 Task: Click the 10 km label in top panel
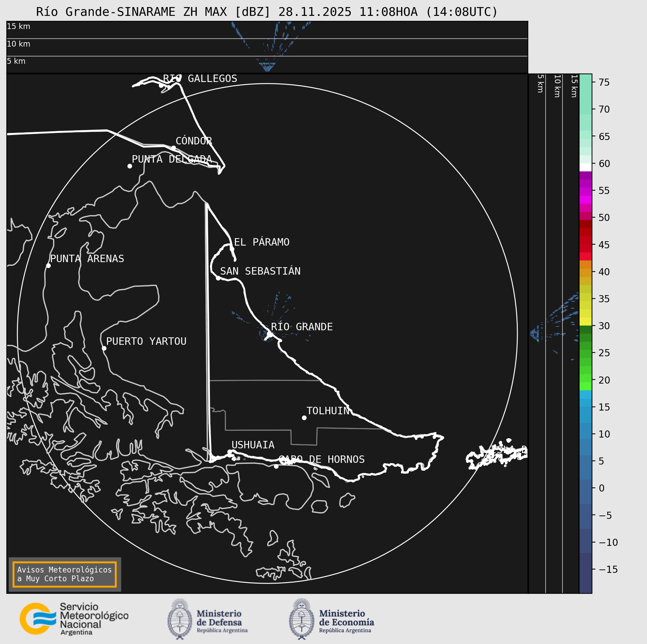click(19, 44)
